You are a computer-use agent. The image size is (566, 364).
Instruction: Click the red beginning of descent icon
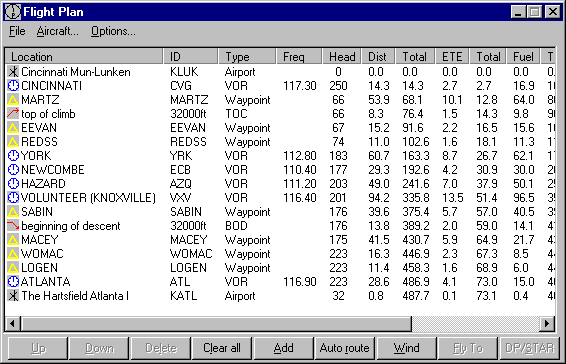click(x=13, y=226)
